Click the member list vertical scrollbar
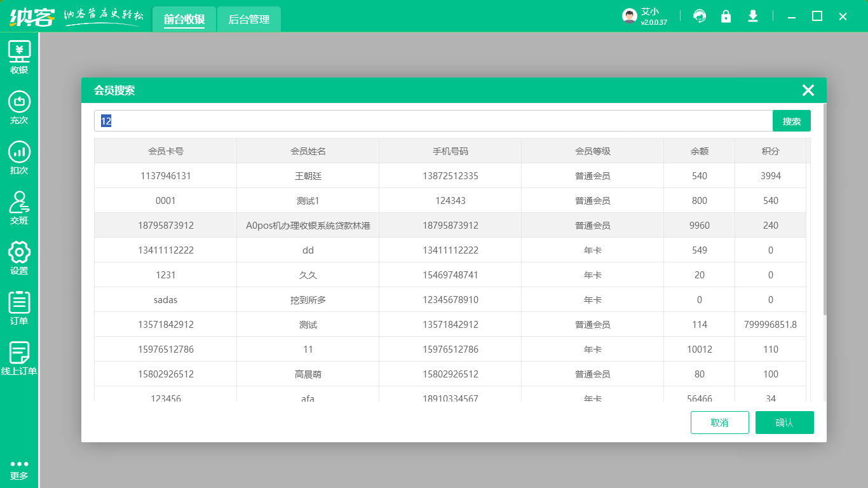 pos(825,210)
